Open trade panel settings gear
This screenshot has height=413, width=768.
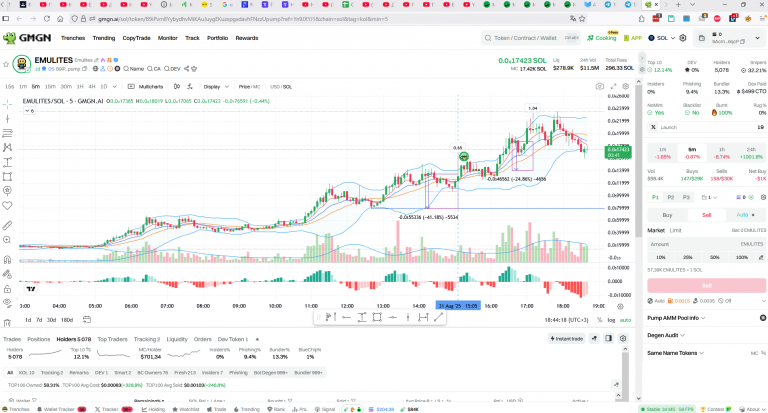pos(763,197)
